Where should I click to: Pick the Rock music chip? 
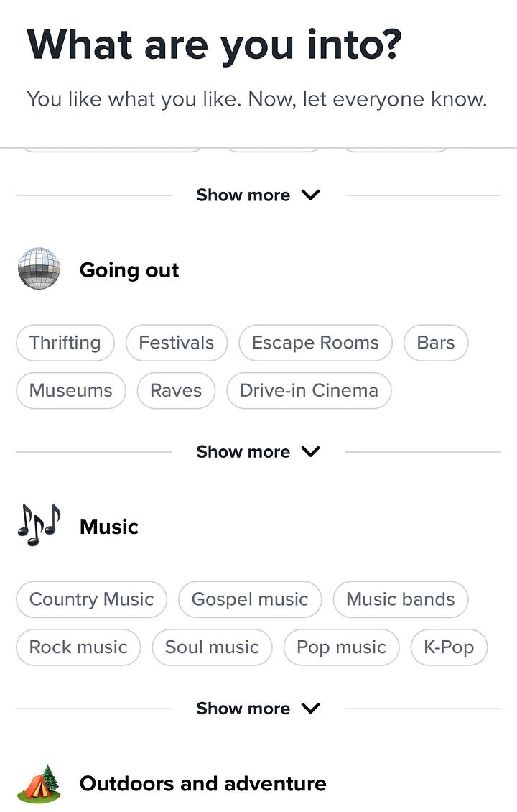click(78, 647)
